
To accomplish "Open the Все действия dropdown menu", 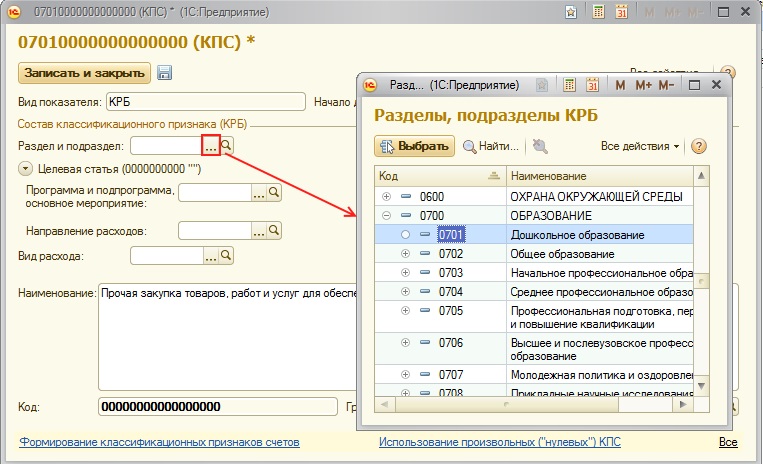I will [x=639, y=146].
